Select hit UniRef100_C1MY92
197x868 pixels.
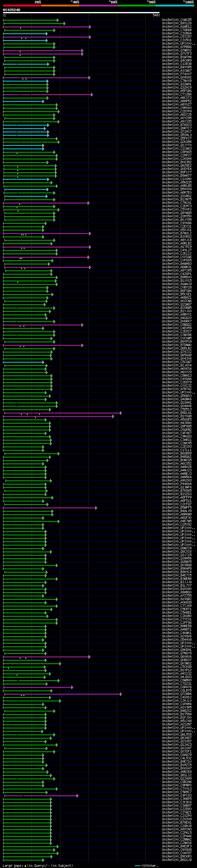point(177,525)
